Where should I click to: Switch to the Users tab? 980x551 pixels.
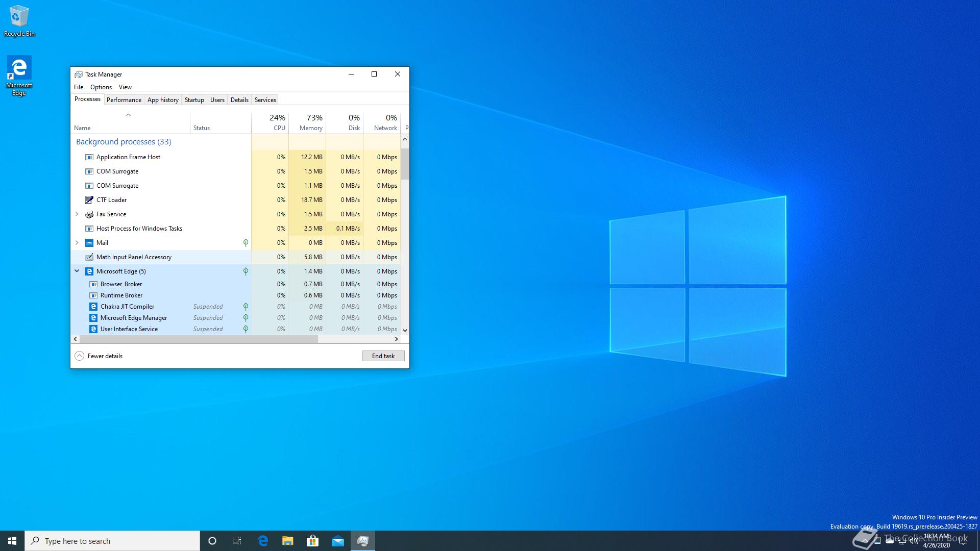click(x=217, y=100)
